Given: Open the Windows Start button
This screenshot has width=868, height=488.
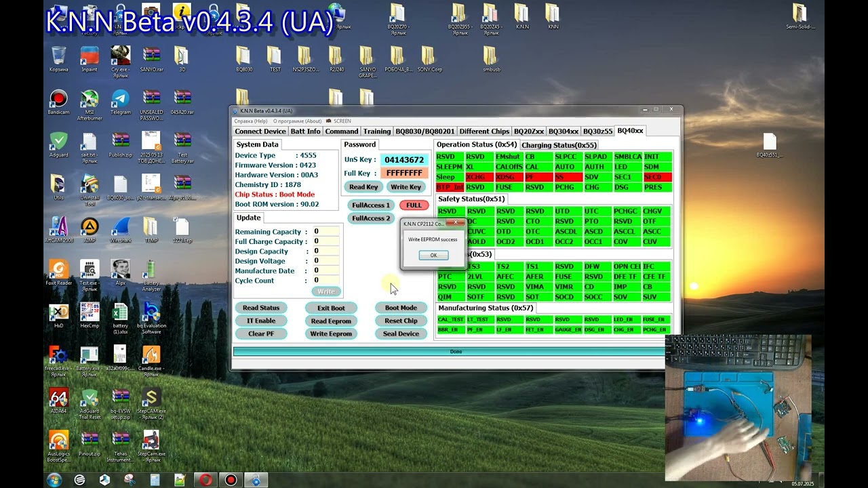Looking at the screenshot, I should [x=54, y=480].
